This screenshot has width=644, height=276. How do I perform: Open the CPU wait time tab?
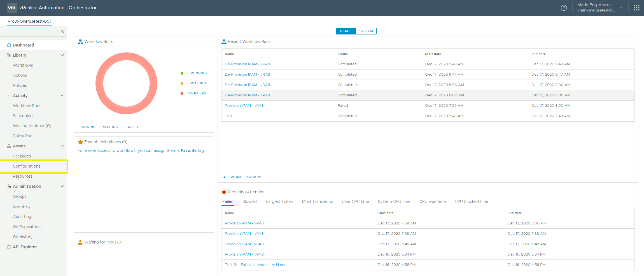click(x=432, y=201)
